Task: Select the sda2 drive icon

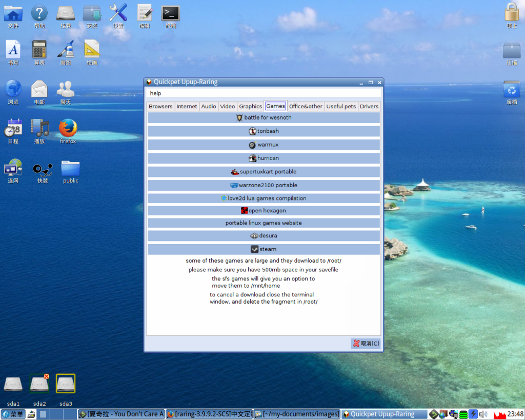Action: [39, 384]
